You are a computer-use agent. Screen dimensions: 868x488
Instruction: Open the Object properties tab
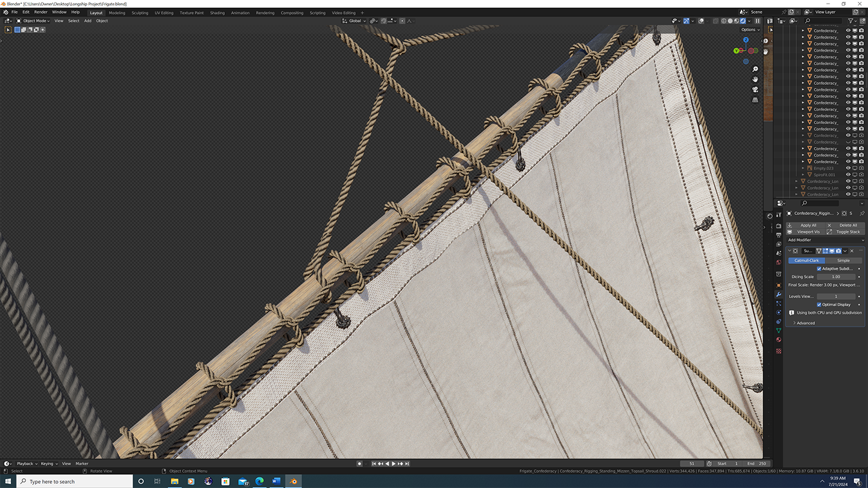[779, 285]
